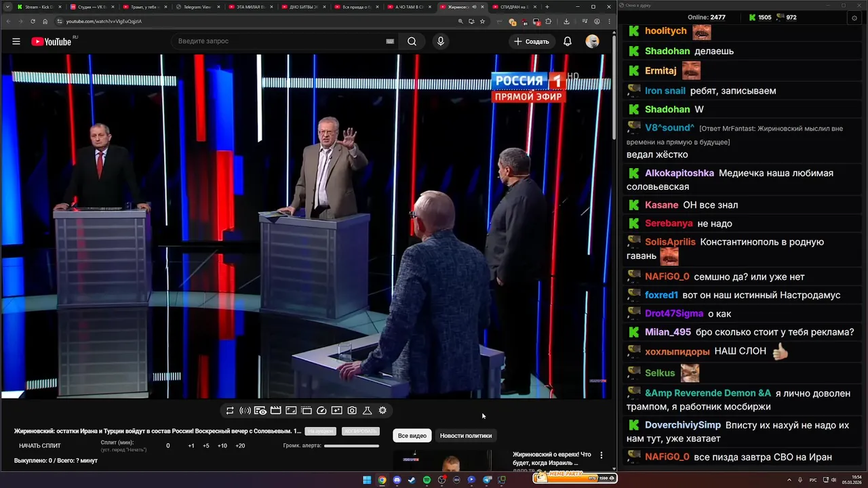
Task: Click the clapperboard icon in player toolbar
Action: point(275,410)
